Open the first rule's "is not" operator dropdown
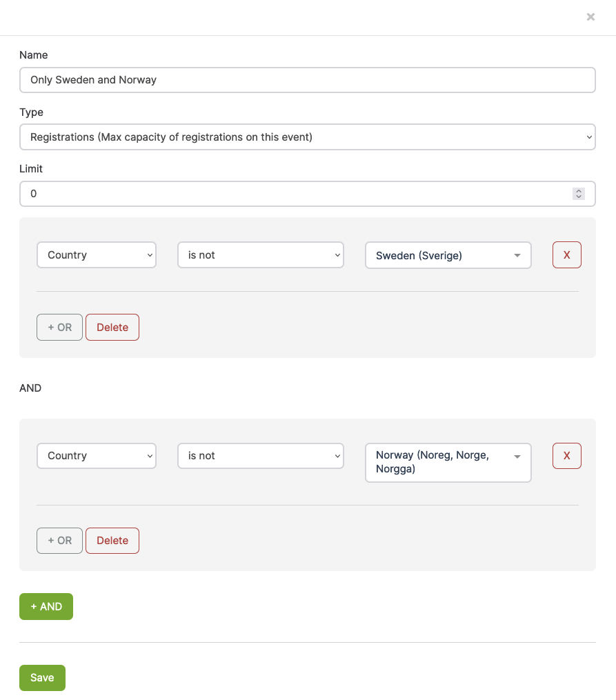The image size is (616, 700). click(x=260, y=255)
